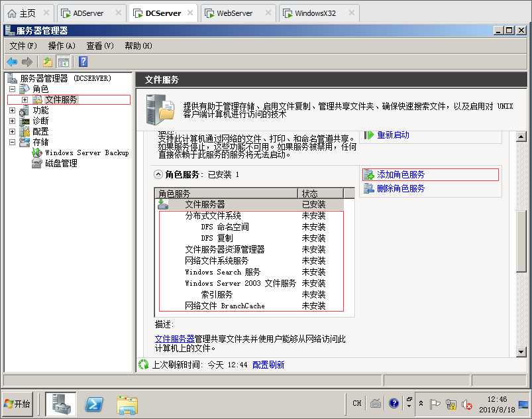Collapse the 存储 tree node
The width and height of the screenshot is (532, 419).
[12, 142]
